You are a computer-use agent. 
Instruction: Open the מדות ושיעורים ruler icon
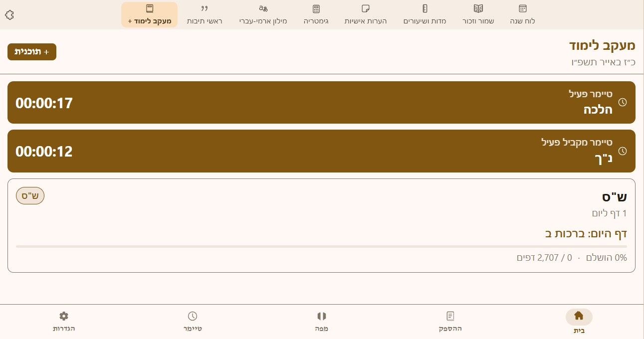coord(425,8)
